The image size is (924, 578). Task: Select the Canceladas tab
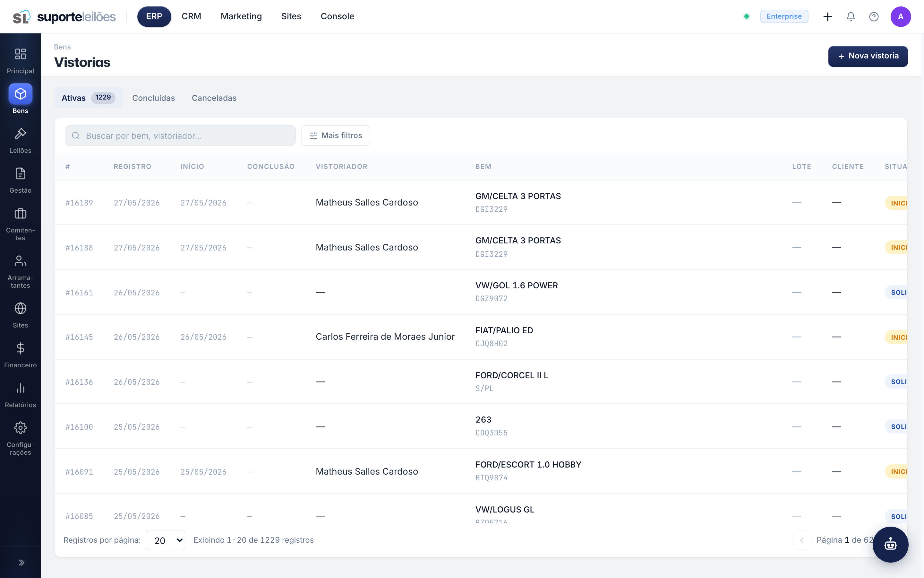pyautogui.click(x=214, y=98)
